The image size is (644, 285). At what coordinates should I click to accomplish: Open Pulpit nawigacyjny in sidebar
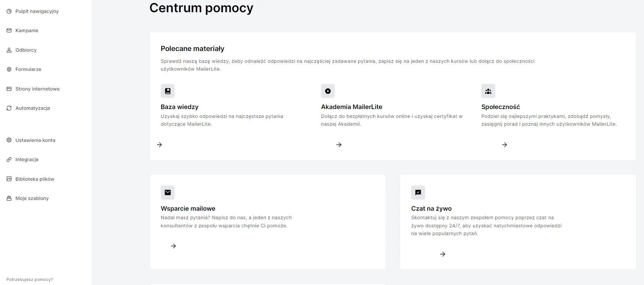point(37,11)
